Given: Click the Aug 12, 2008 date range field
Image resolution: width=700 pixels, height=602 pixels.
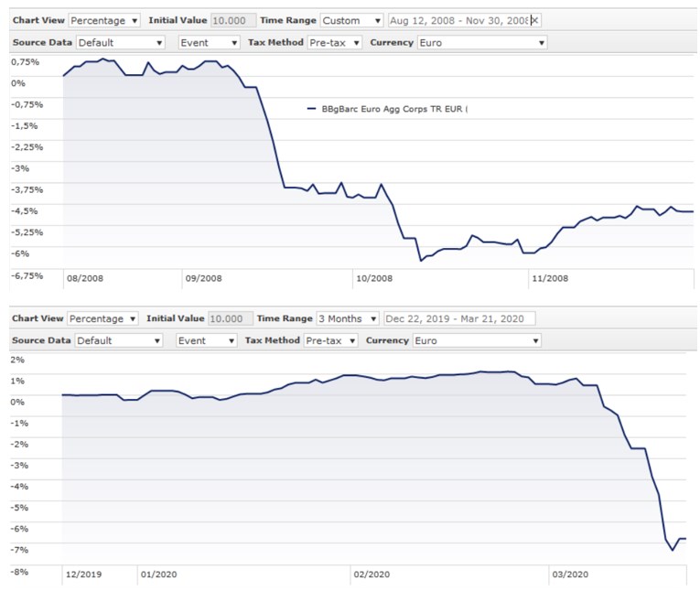Looking at the screenshot, I should [459, 20].
